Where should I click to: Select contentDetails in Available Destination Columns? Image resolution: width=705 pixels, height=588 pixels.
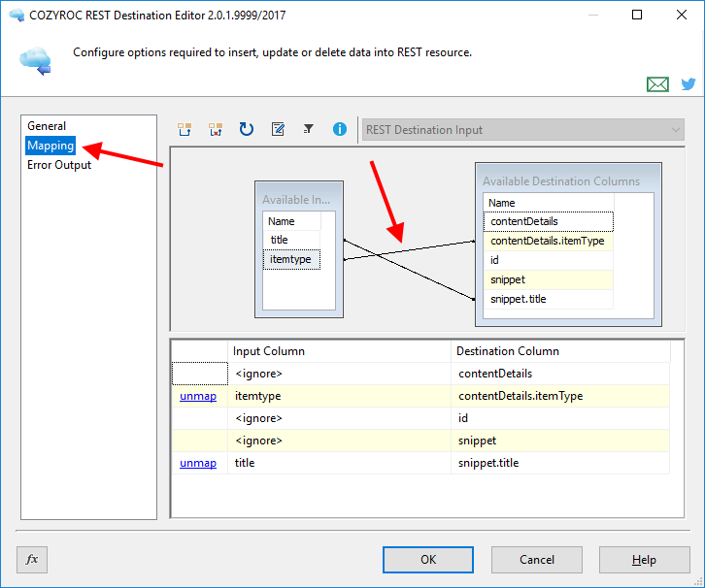coord(548,221)
